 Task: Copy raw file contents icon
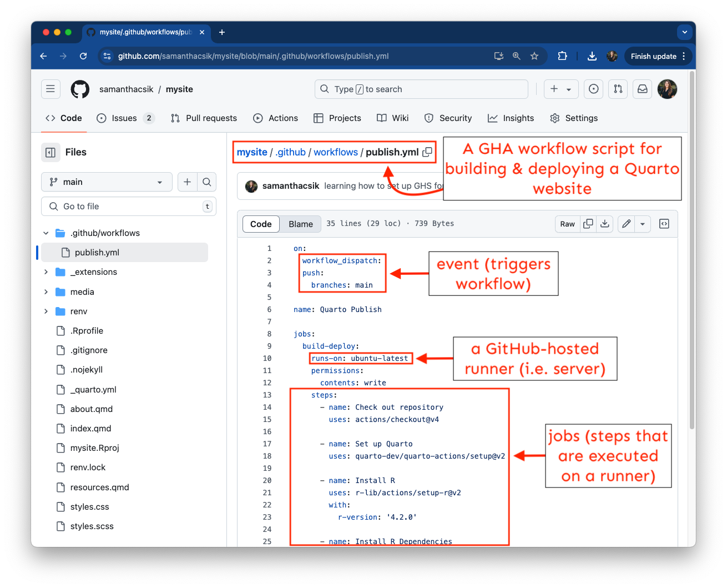(588, 224)
